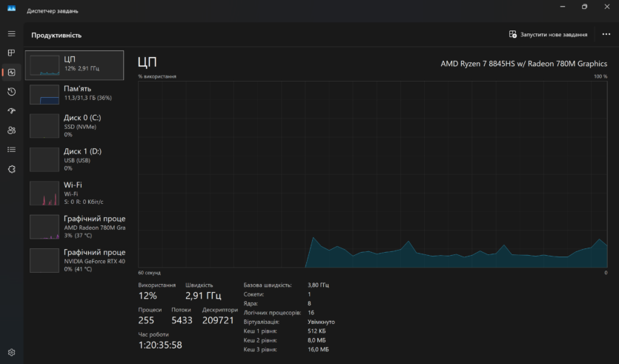Open the three-dots more options menu

click(606, 34)
